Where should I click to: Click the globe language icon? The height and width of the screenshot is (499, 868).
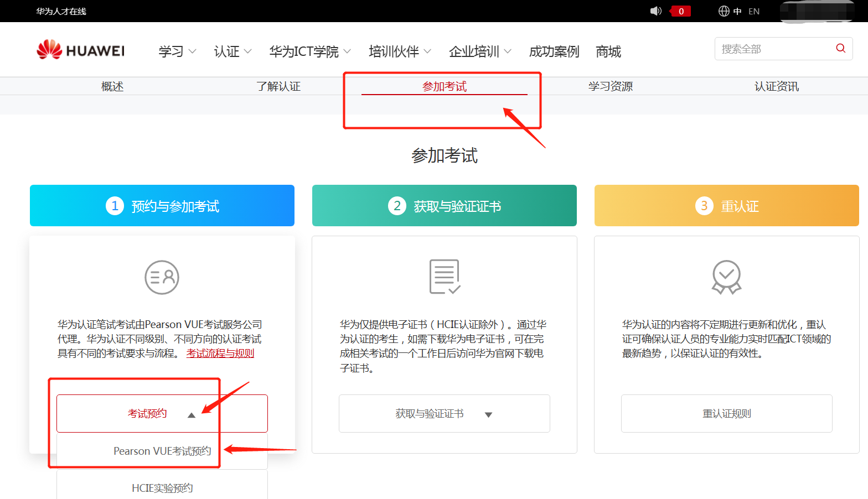724,11
